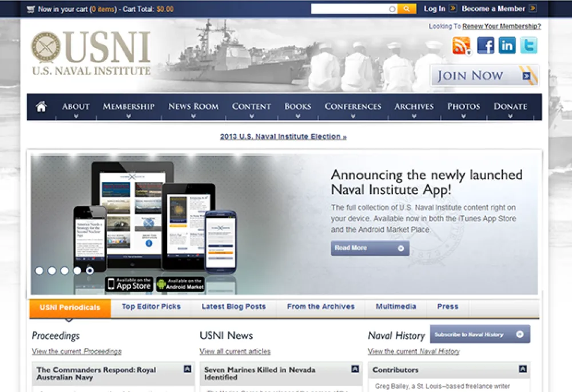Switch to Multimedia tab

pyautogui.click(x=396, y=307)
